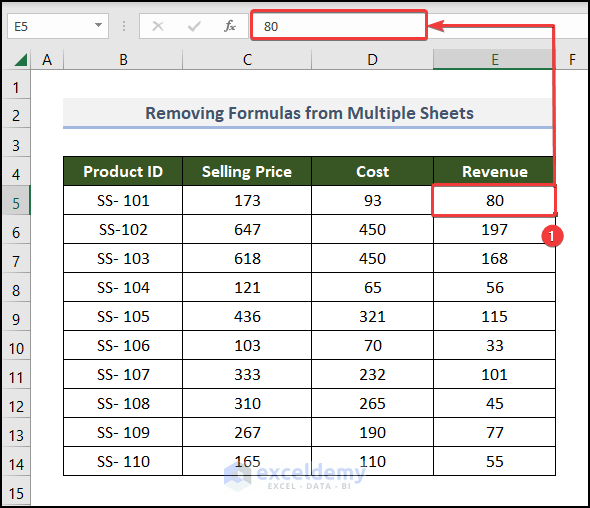Click the Select All corner triangle

[x=21, y=60]
